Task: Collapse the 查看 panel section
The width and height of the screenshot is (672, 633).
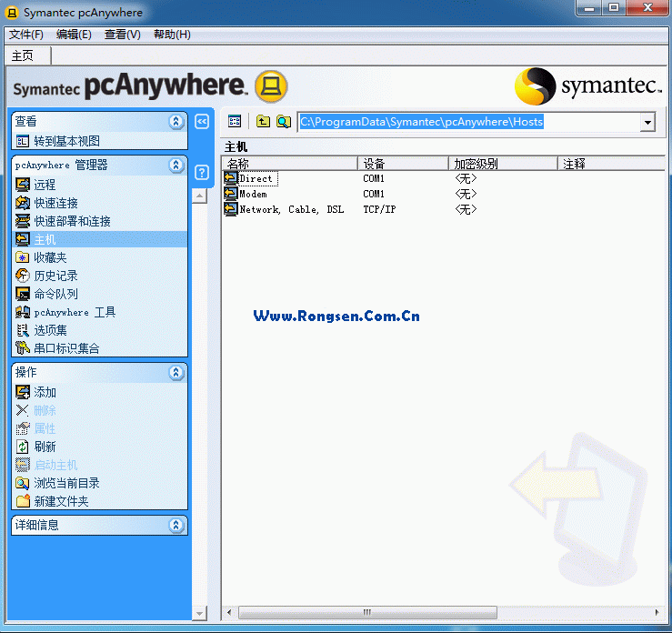Action: [176, 121]
